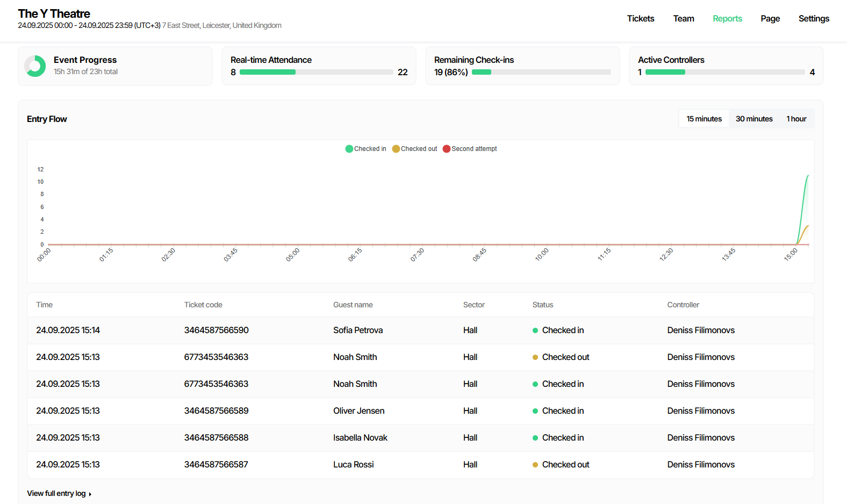The width and height of the screenshot is (847, 504).
Task: Open the Settings page
Action: [x=814, y=19]
